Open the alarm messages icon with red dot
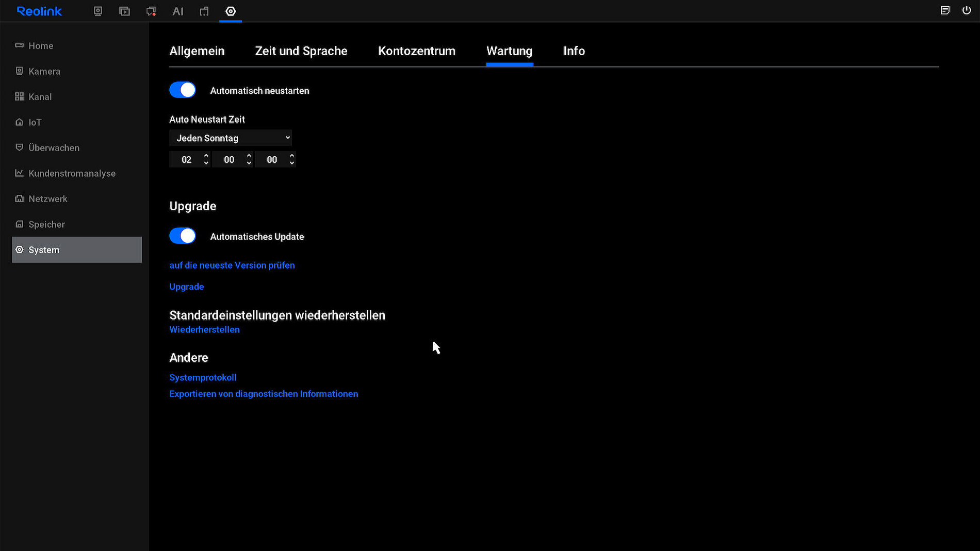This screenshot has height=551, width=980. [151, 11]
